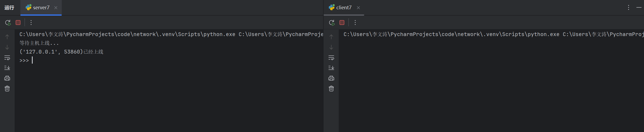644x132 pixels.
Task: Close the client7 tab
Action: click(x=358, y=8)
